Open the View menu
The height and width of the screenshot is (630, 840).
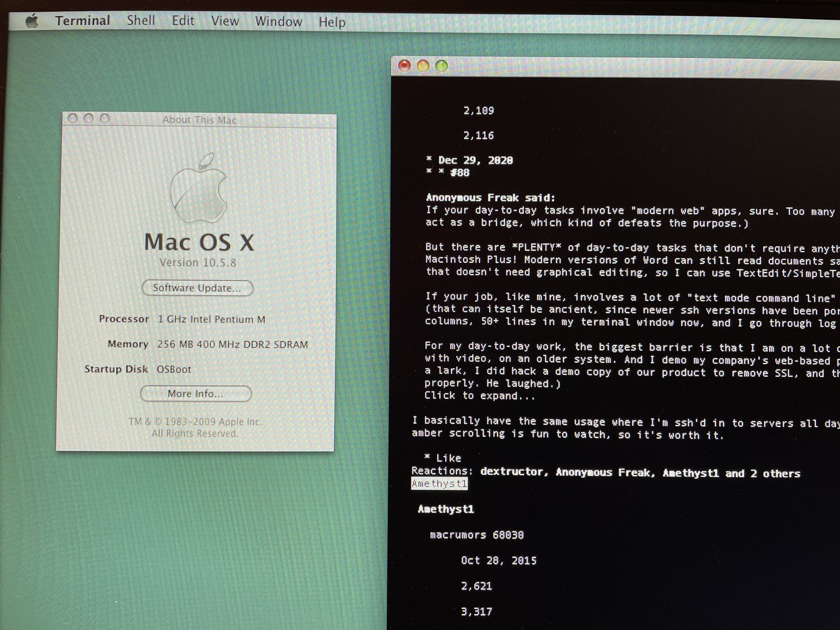click(225, 21)
